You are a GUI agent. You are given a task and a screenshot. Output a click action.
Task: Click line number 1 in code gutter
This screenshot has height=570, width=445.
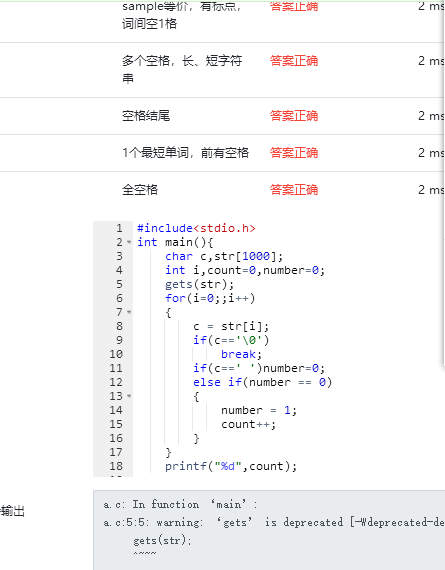[119, 228]
